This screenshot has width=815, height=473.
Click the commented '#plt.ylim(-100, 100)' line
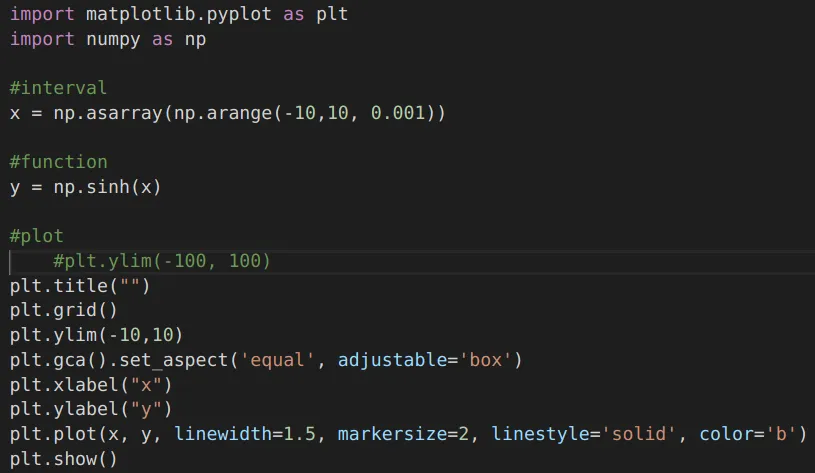pyautogui.click(x=162, y=261)
